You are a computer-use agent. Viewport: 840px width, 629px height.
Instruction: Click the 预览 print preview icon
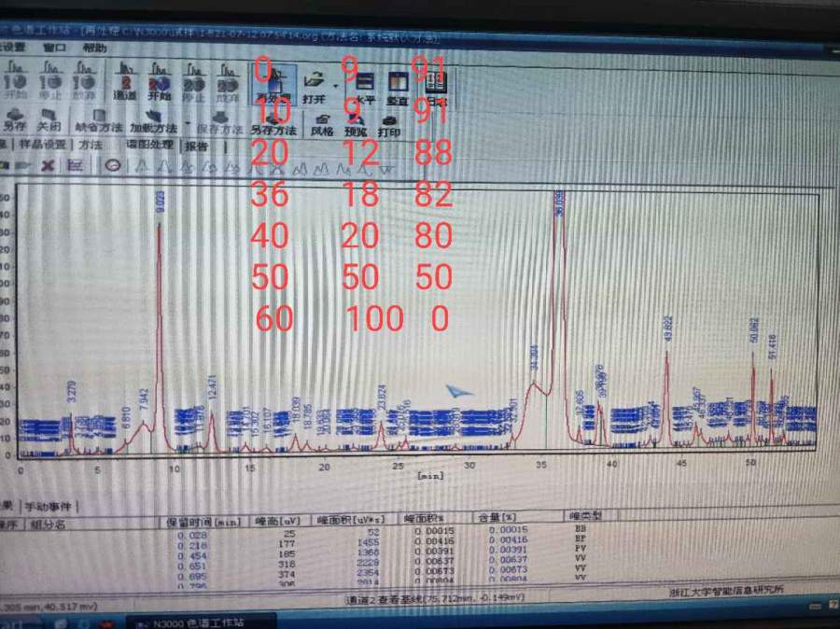point(356,126)
